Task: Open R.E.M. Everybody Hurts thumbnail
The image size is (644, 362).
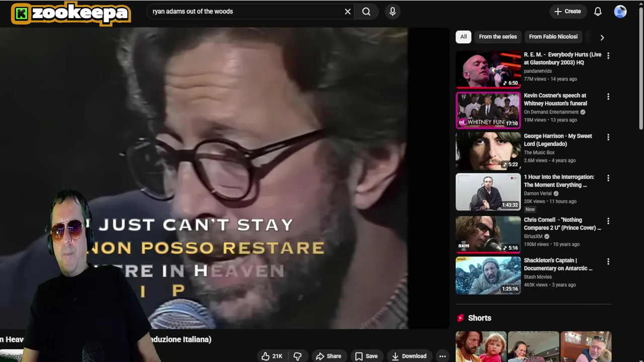Action: click(x=488, y=69)
